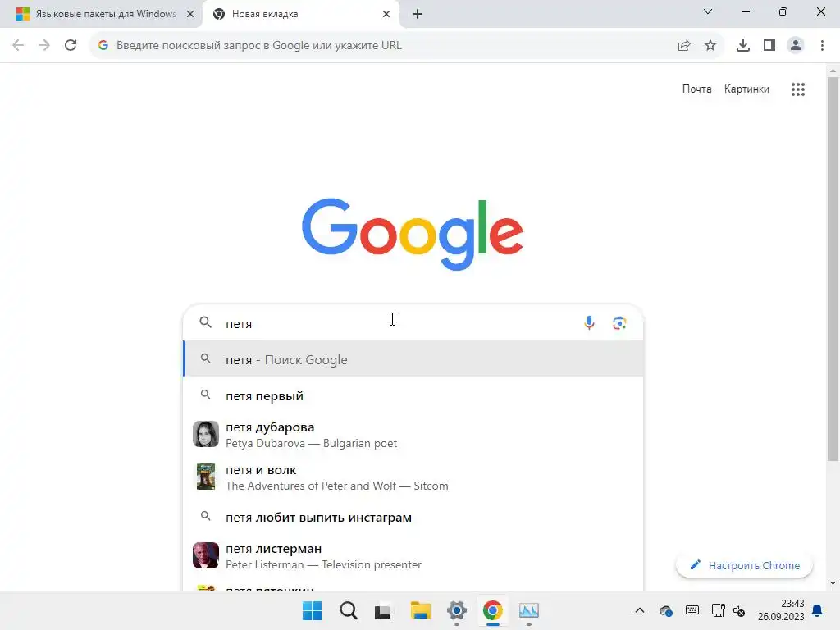Screen dimensions: 840x630
Task: Toggle the side panel icon
Action: pyautogui.click(x=769, y=46)
